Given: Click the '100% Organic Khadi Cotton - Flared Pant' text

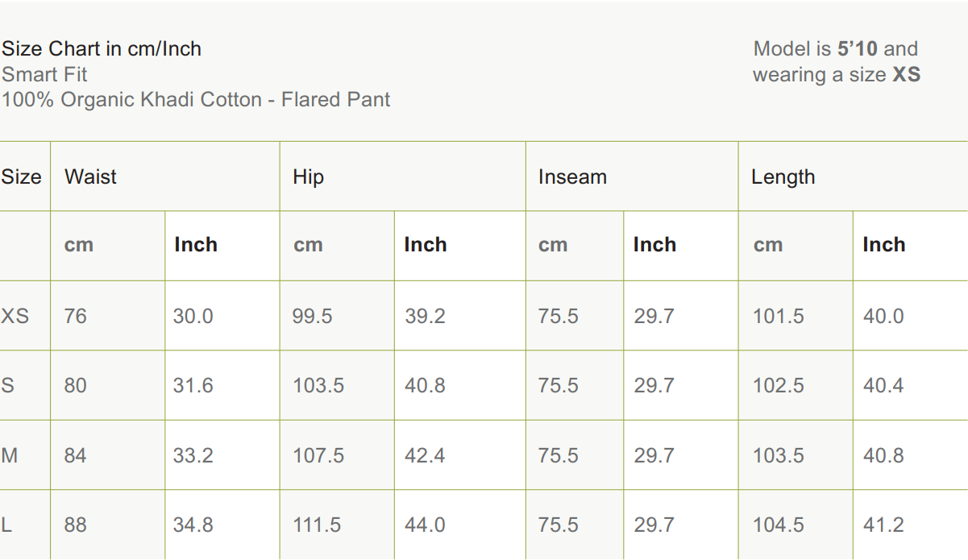Looking at the screenshot, I should [x=196, y=100].
